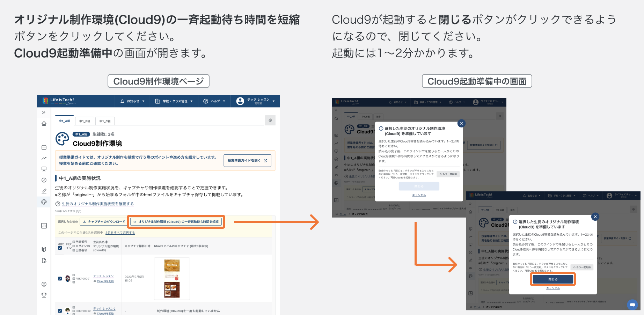Open the bar chart icon in the sidebar
Screen dimensions: 644x315
pyautogui.click(x=44, y=226)
